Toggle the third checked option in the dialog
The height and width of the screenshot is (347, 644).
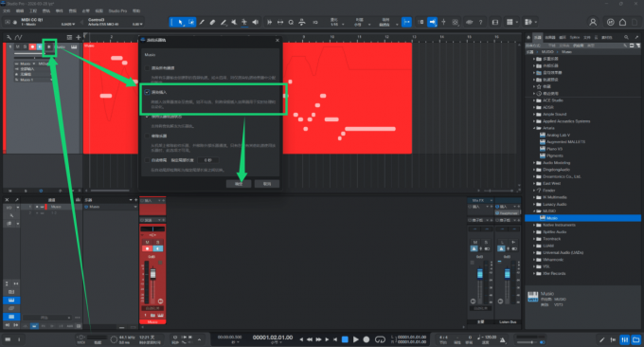tap(147, 117)
